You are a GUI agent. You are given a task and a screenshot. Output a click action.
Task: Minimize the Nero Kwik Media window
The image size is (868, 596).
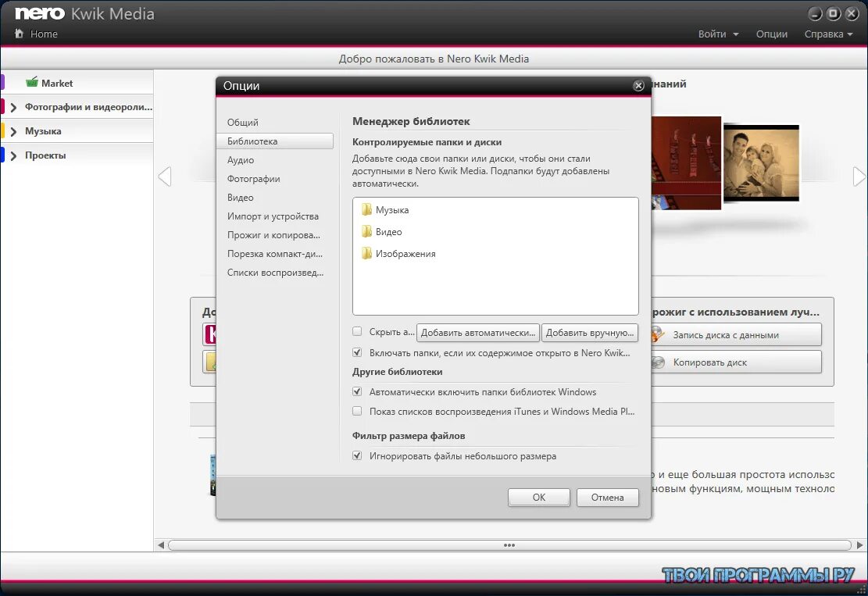pos(816,14)
